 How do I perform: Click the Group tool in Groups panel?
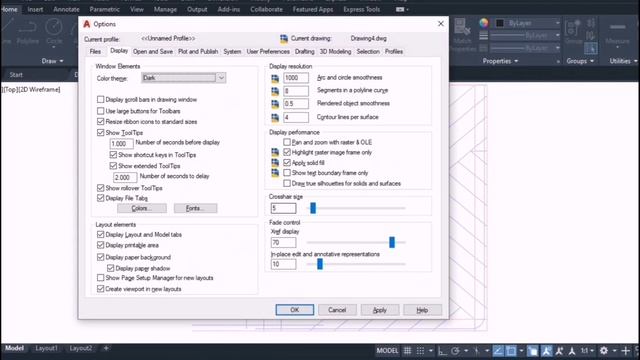tap(573, 32)
